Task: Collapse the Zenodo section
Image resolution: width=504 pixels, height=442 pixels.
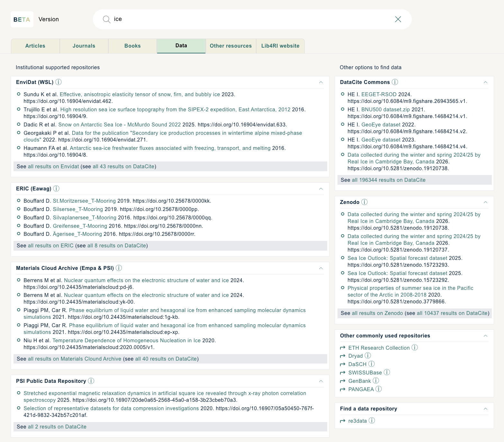Action: pos(485,202)
